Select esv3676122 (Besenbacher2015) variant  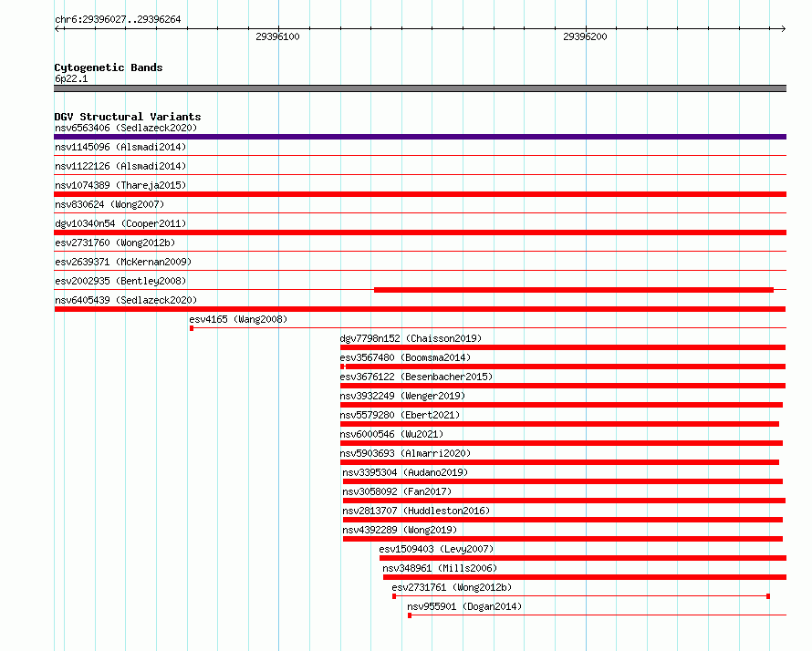point(416,377)
